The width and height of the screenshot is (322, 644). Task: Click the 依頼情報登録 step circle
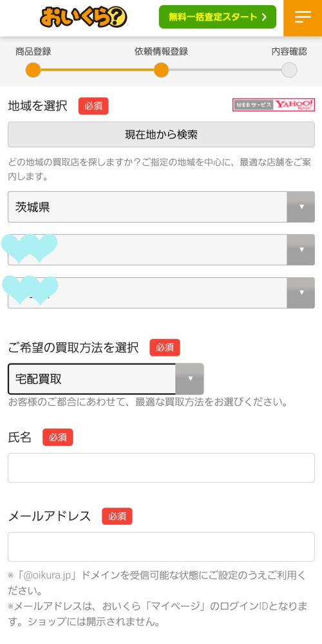(x=161, y=70)
